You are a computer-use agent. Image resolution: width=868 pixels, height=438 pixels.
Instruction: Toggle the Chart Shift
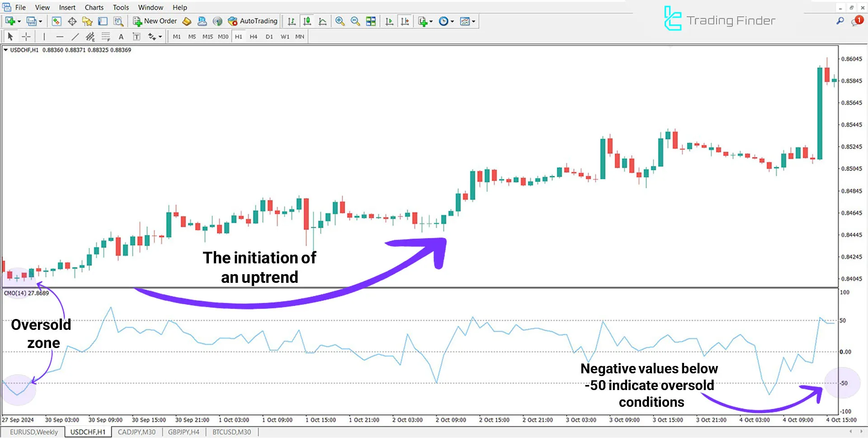[405, 21]
